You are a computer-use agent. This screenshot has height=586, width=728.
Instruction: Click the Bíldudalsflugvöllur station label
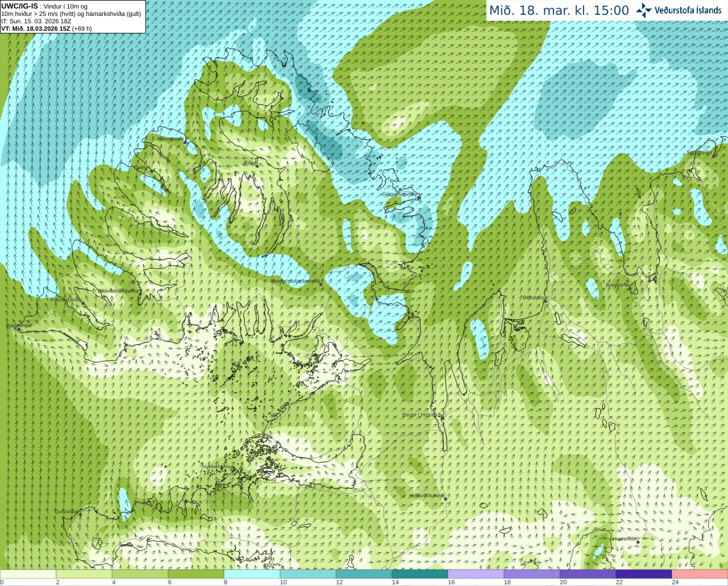[x=119, y=290]
